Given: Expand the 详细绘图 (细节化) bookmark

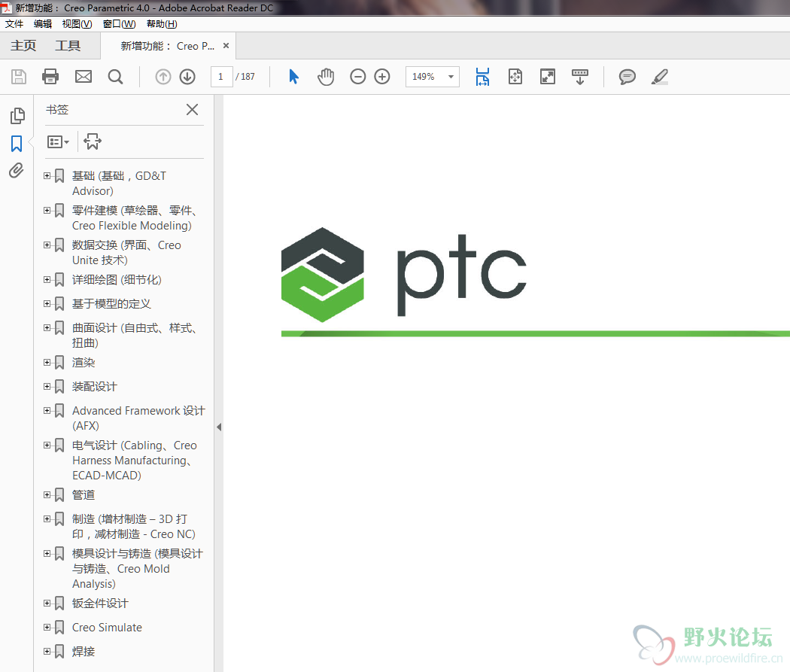Looking at the screenshot, I should [47, 280].
